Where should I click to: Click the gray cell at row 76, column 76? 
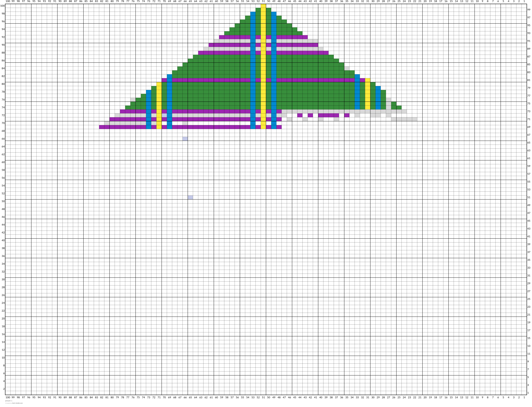(x=133, y=100)
